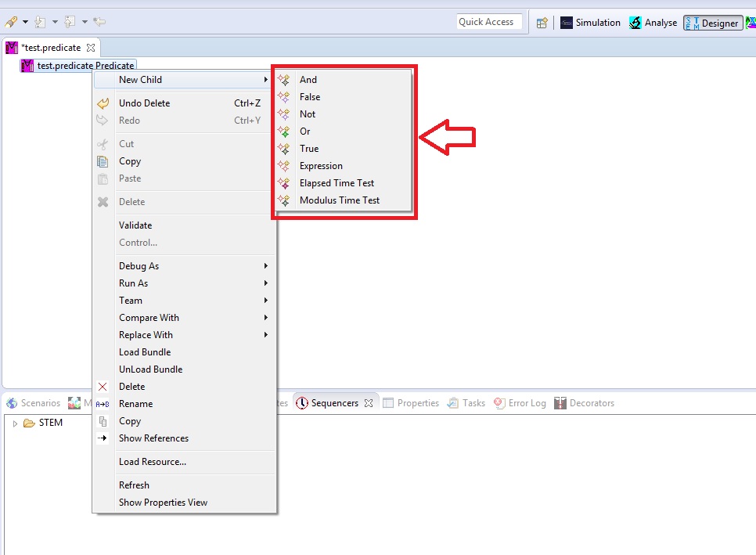Close the Sequencers view tab

point(369,403)
